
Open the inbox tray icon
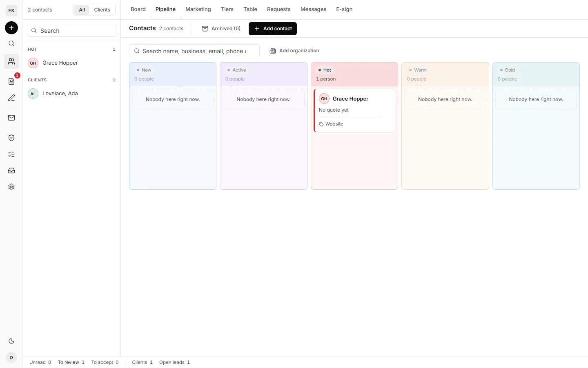11,171
